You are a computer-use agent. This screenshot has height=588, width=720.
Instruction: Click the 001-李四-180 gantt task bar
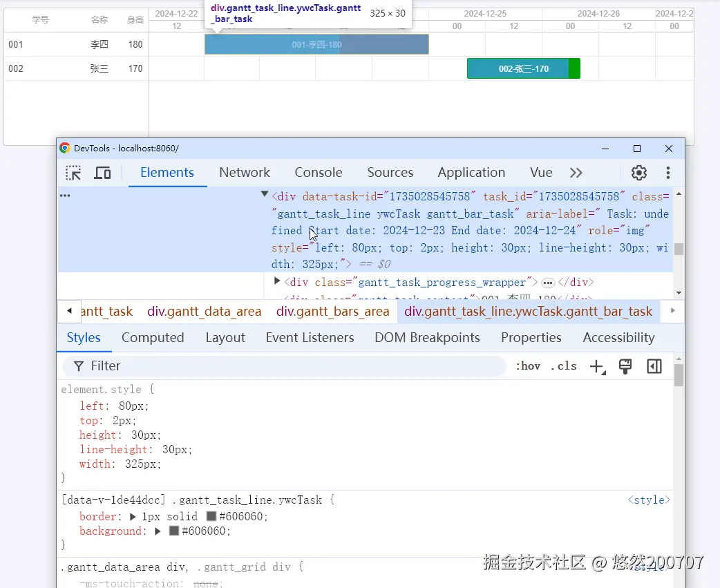click(317, 44)
